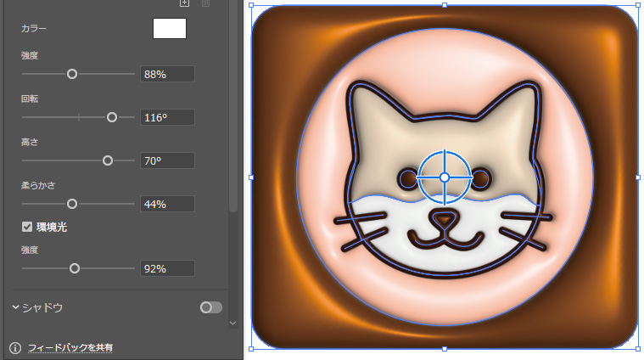The height and width of the screenshot is (360, 644).
Task: Click the 92% ambient intensity field
Action: (167, 269)
